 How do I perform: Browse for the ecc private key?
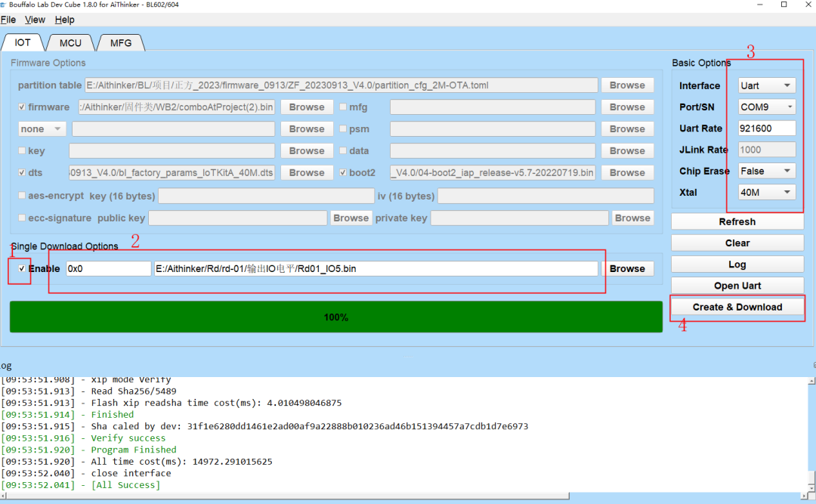pyautogui.click(x=632, y=218)
